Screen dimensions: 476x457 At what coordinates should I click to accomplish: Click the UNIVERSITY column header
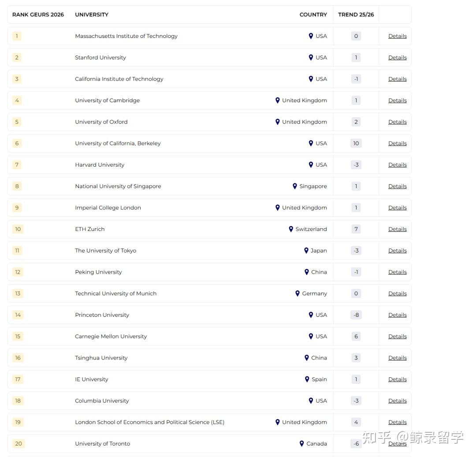[92, 15]
